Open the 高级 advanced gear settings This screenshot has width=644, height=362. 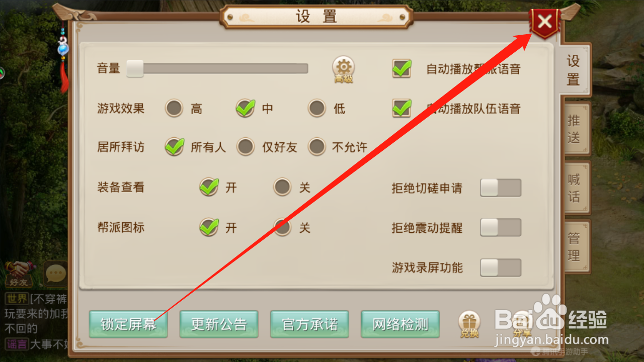(344, 69)
